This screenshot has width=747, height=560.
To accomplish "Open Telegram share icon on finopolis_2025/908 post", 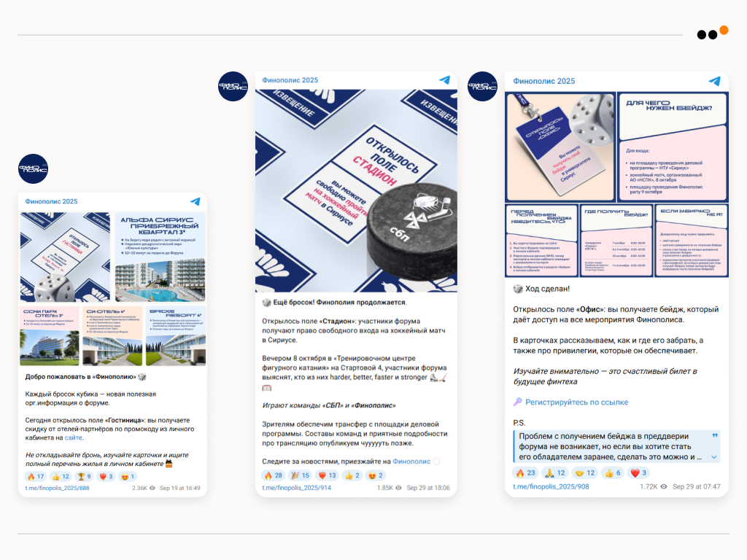I will 715,81.
